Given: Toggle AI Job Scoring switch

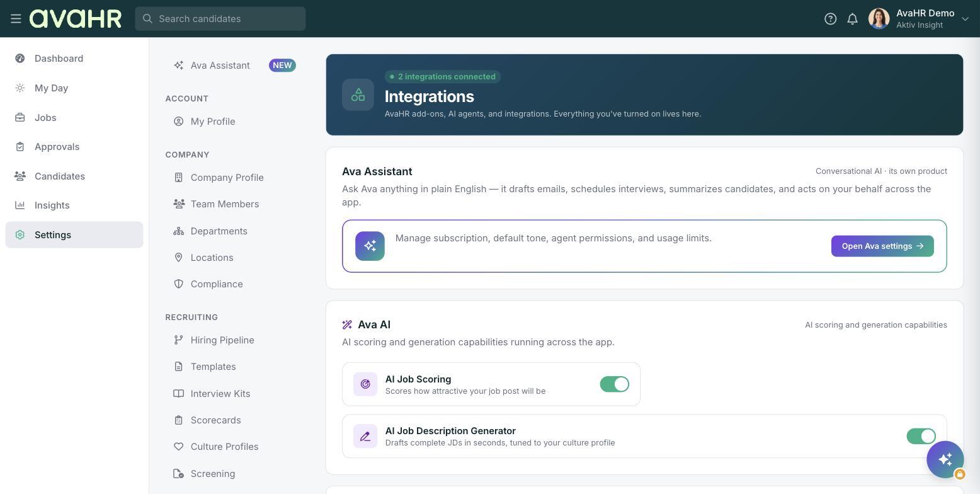Looking at the screenshot, I should point(614,384).
